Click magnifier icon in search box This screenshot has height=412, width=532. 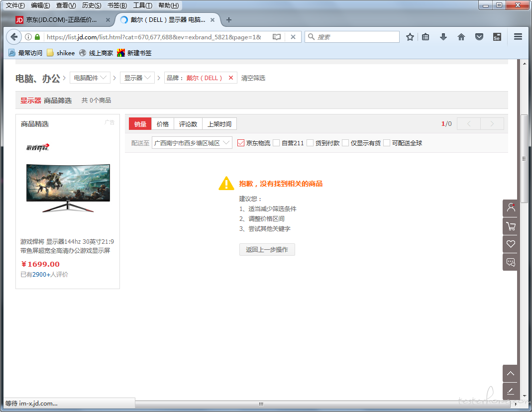click(311, 37)
